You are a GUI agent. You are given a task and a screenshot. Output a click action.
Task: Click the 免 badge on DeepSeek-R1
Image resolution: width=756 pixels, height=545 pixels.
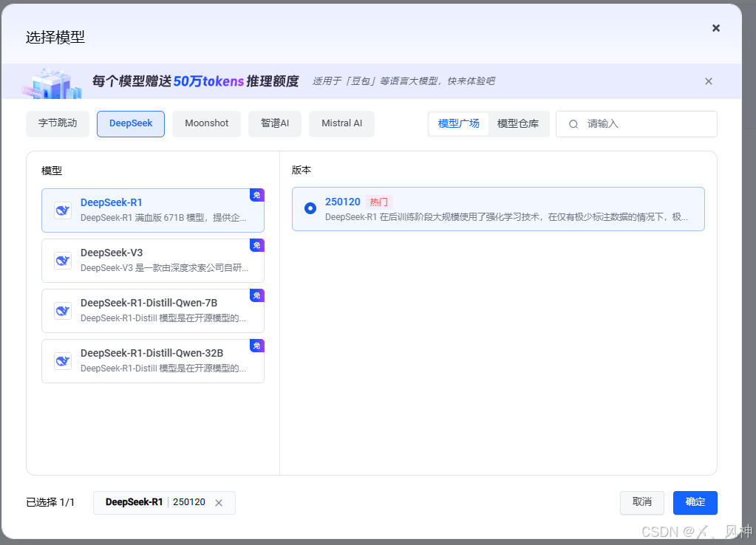coord(257,195)
